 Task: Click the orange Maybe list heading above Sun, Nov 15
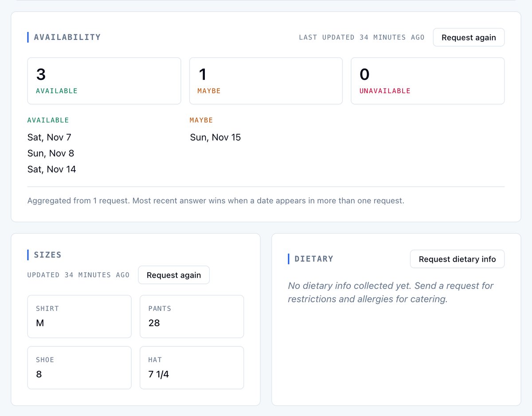pyautogui.click(x=201, y=120)
